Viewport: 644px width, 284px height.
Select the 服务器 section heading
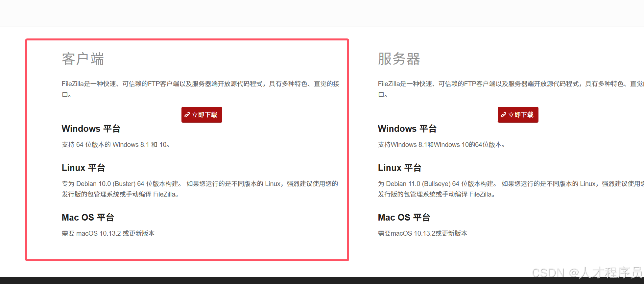[399, 59]
